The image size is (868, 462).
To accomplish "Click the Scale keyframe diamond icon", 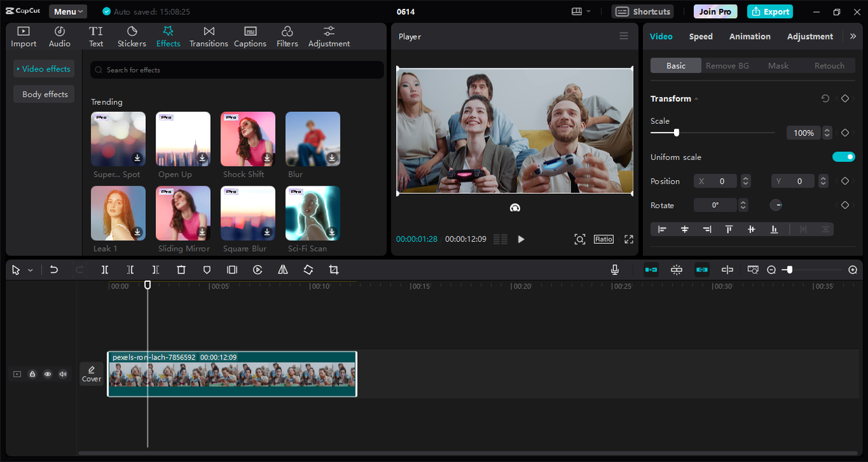I will tap(845, 133).
